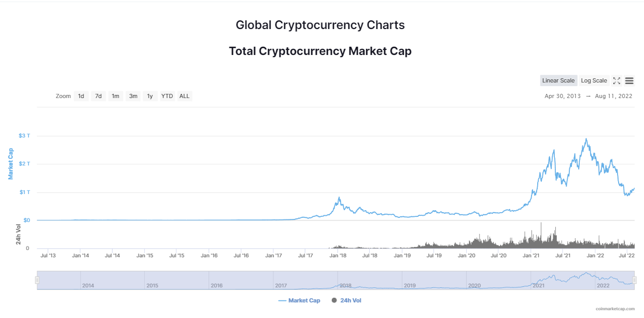Grab the right navigator range handle

(635, 280)
